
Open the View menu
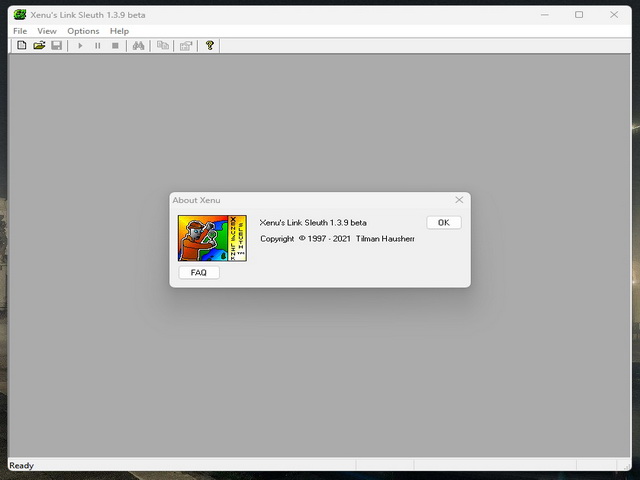click(47, 31)
